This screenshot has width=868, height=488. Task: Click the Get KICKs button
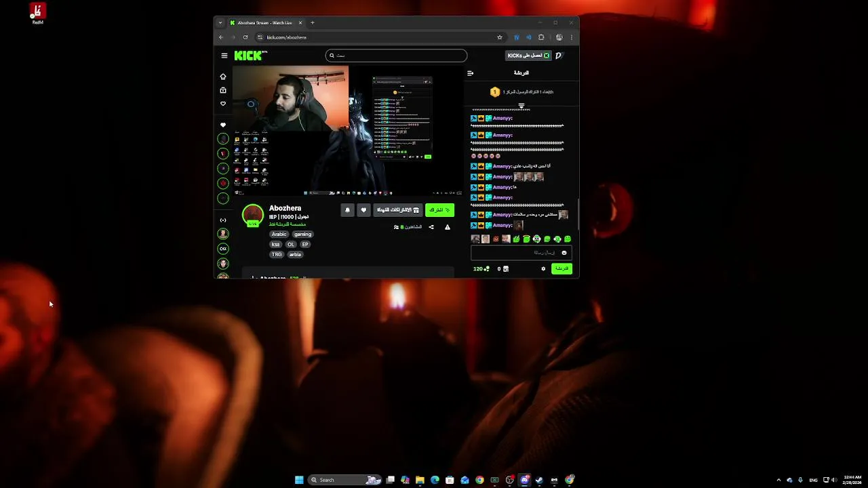[x=528, y=56]
